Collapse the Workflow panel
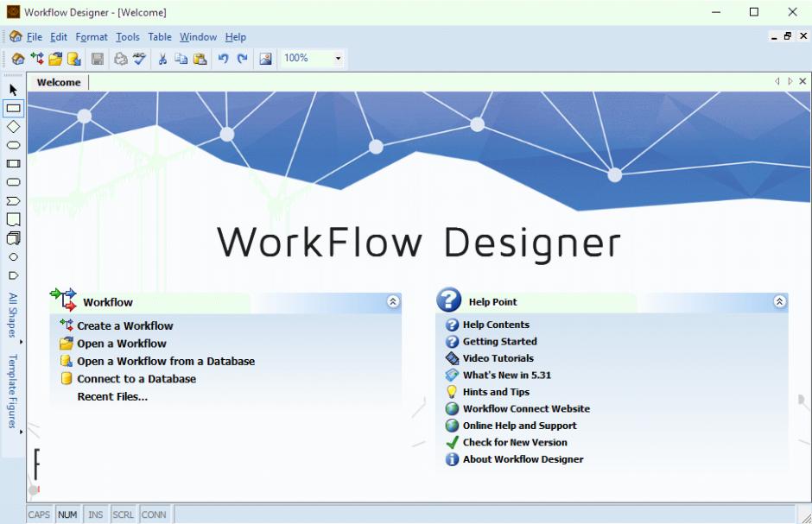This screenshot has height=524, width=812. point(393,301)
